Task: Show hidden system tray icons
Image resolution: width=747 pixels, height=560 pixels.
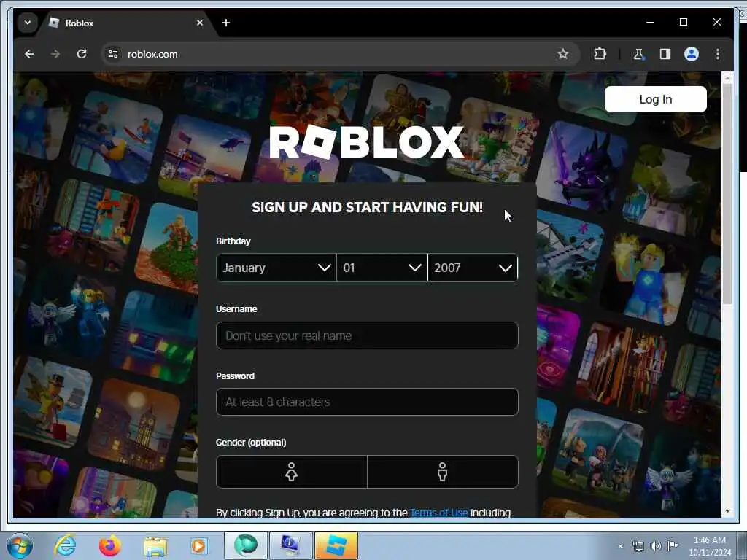Action: click(x=620, y=546)
